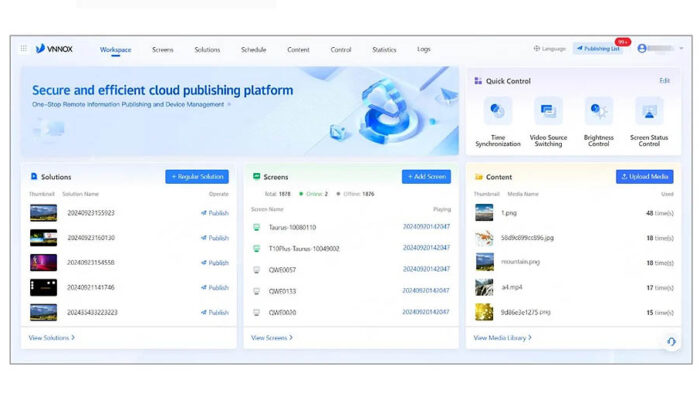Switch to the Workspace tab
700x400 pixels.
point(116,50)
